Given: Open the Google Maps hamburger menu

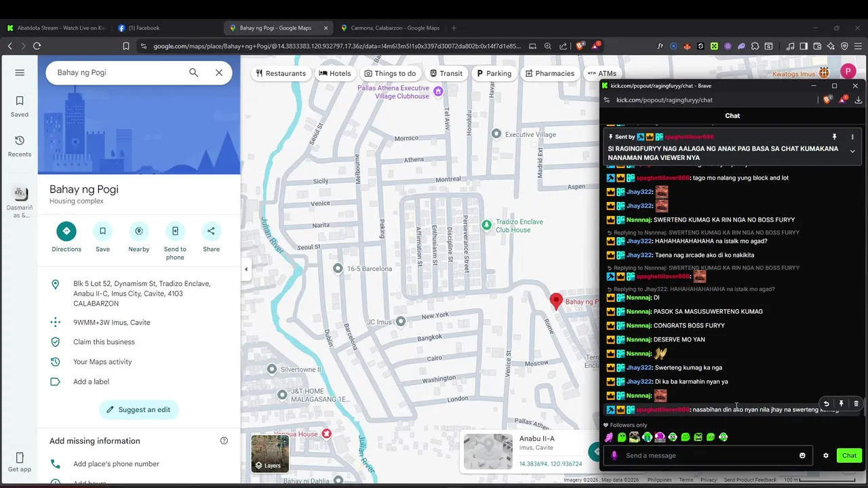Looking at the screenshot, I should tap(20, 73).
